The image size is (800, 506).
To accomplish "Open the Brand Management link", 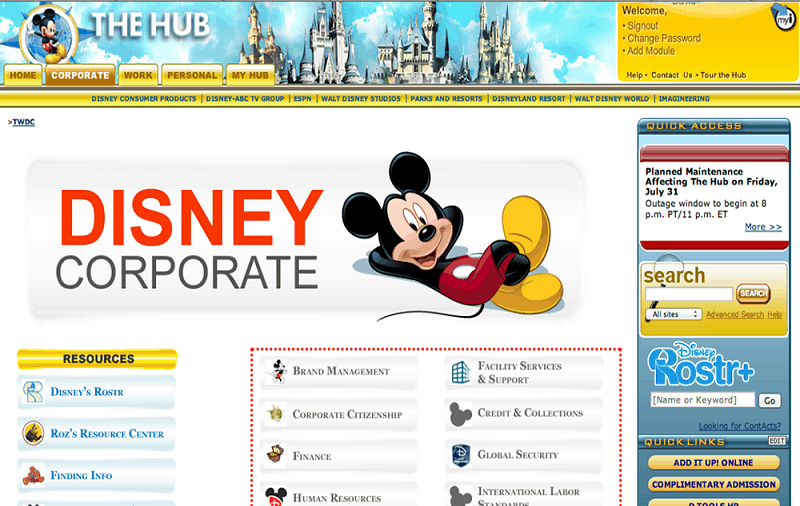I will click(x=341, y=372).
